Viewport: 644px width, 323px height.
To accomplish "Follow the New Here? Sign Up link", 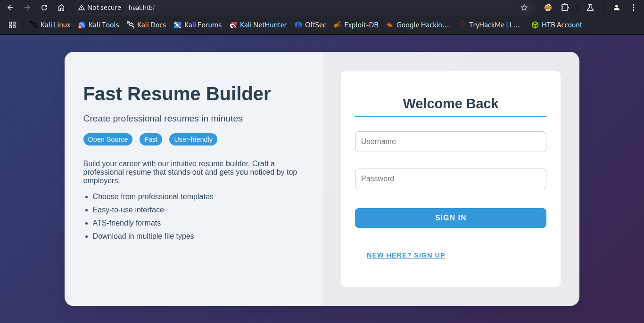I will [x=405, y=255].
